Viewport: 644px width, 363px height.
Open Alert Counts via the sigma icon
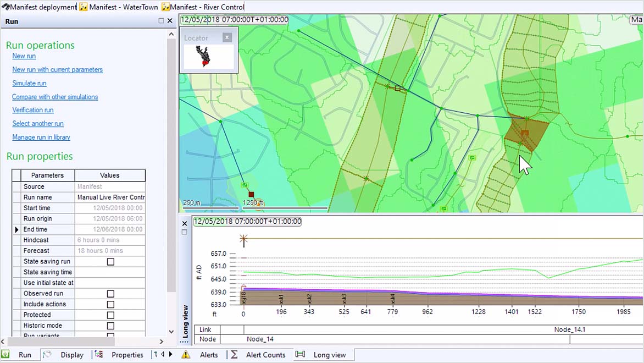point(234,355)
